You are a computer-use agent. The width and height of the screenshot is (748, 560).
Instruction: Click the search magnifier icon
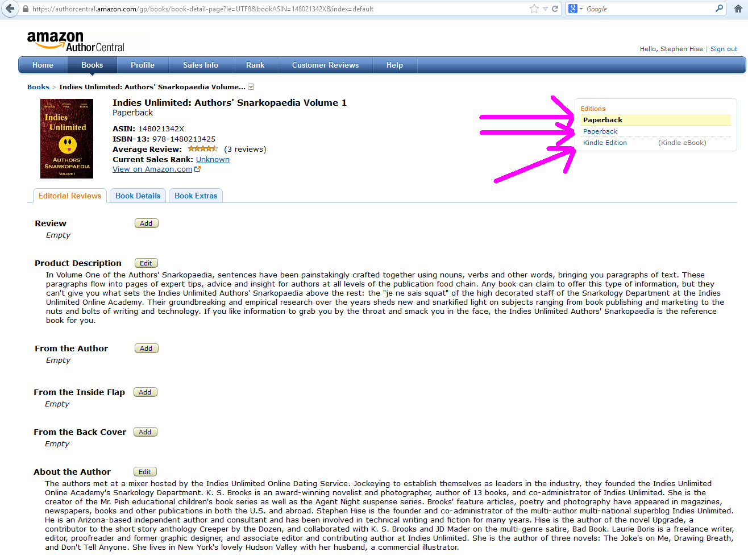click(719, 9)
